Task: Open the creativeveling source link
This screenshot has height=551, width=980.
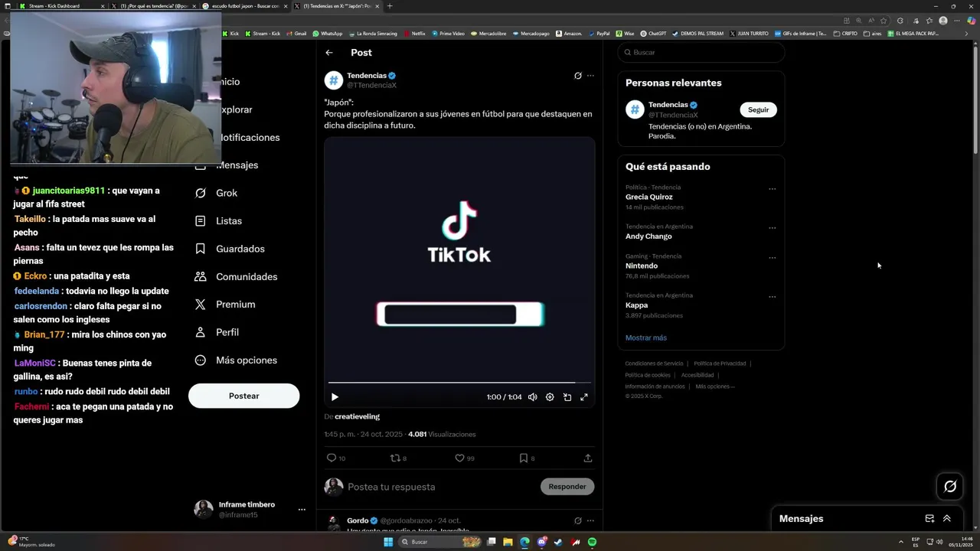Action: click(357, 416)
